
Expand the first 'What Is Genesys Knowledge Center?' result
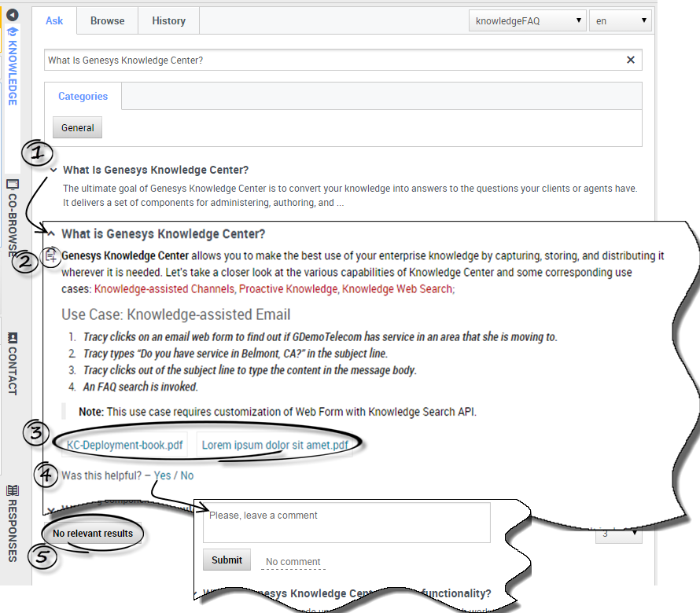(x=53, y=170)
